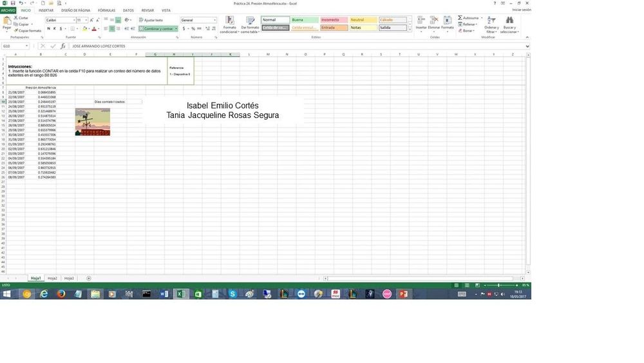This screenshot has height=363, width=644.
Task: Click the Eliminar celdas icon
Action: pos(434,21)
